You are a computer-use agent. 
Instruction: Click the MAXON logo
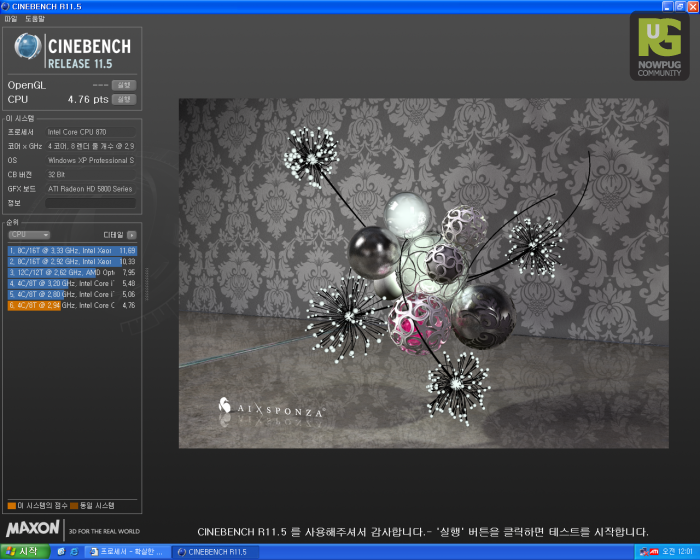click(33, 529)
